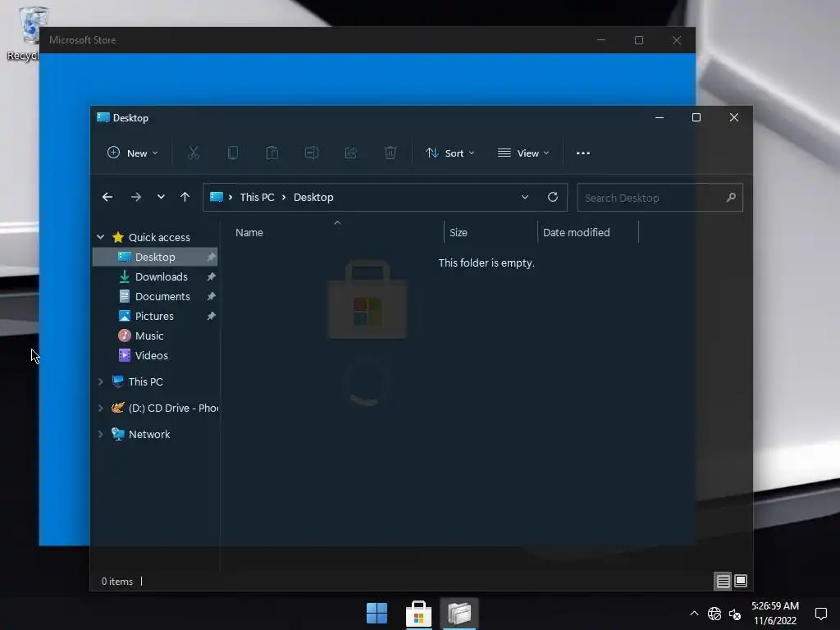
Task: Click File Explorer in the taskbar
Action: pyautogui.click(x=459, y=614)
